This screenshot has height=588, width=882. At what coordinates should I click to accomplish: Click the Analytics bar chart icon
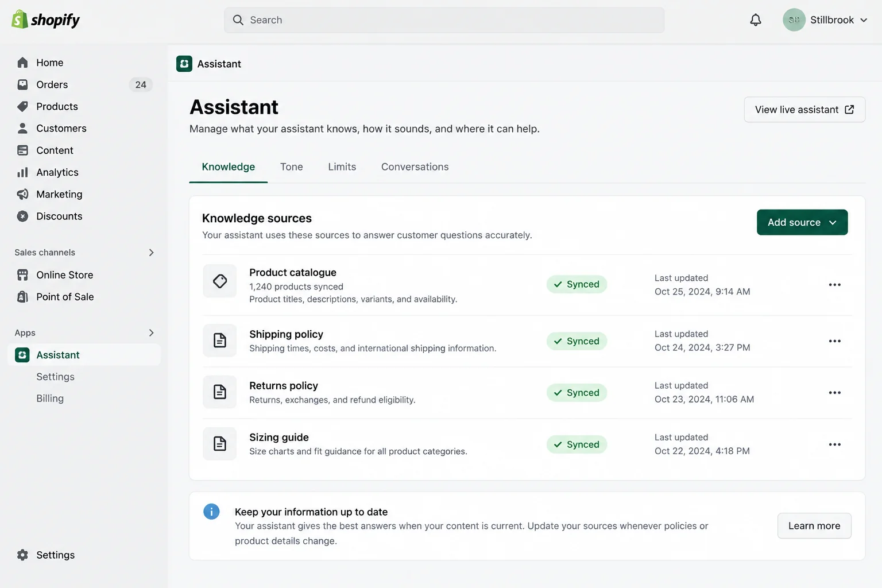pyautogui.click(x=22, y=172)
